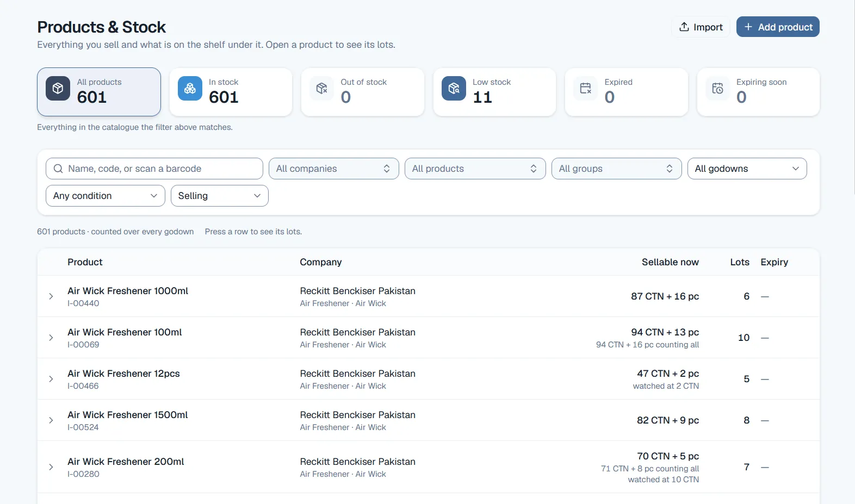Click the Lots column header
The image size is (855, 504).
coord(740,262)
